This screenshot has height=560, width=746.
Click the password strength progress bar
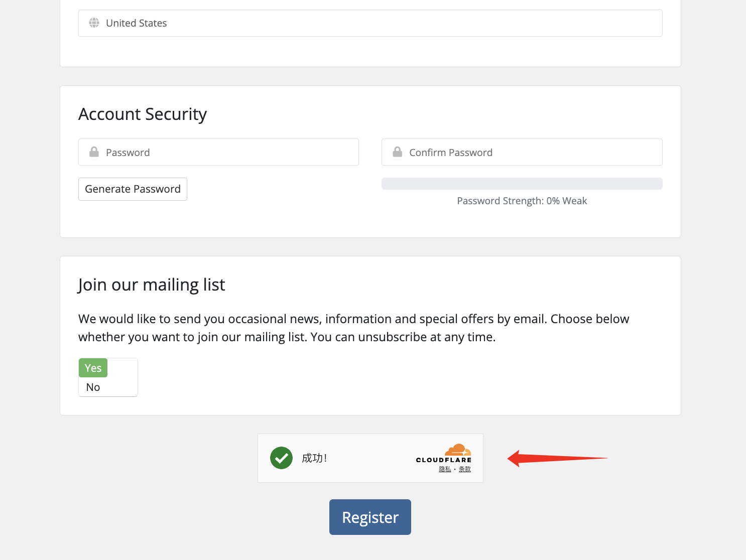[x=522, y=184]
